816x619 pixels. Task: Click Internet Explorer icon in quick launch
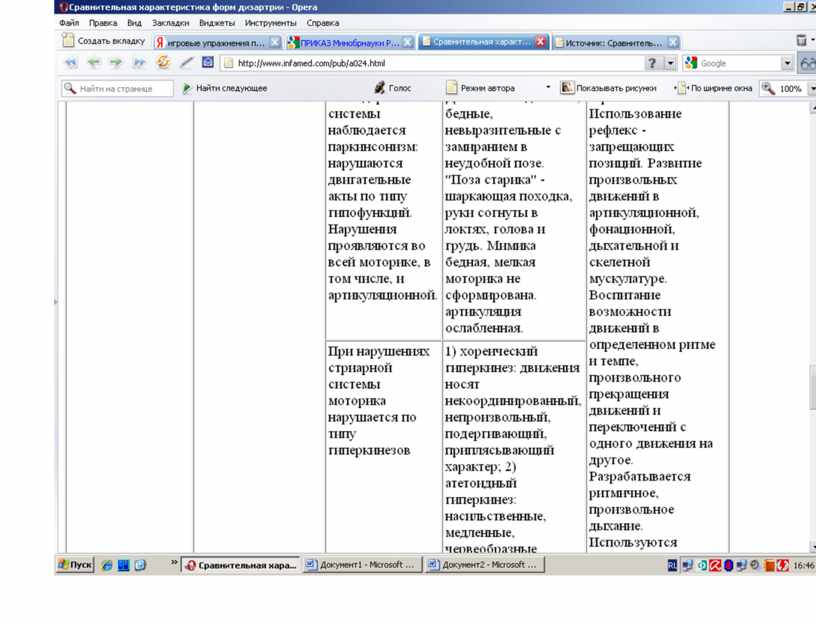(x=107, y=565)
